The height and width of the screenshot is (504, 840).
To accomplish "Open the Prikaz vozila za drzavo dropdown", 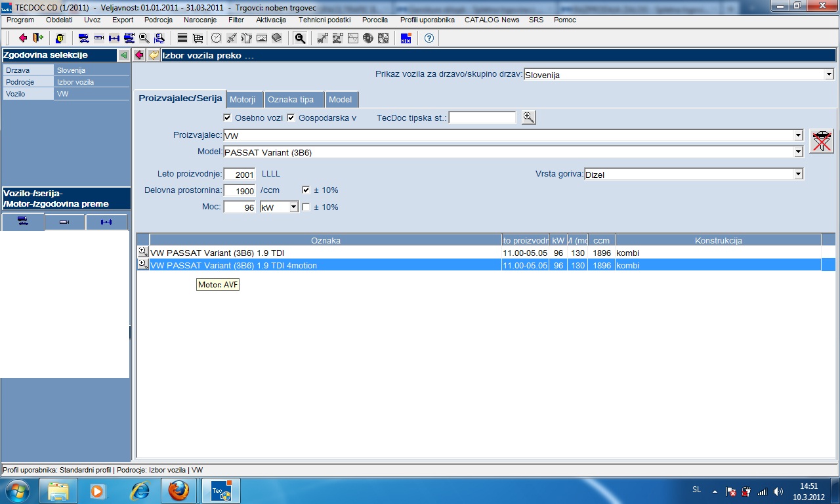I will 828,75.
